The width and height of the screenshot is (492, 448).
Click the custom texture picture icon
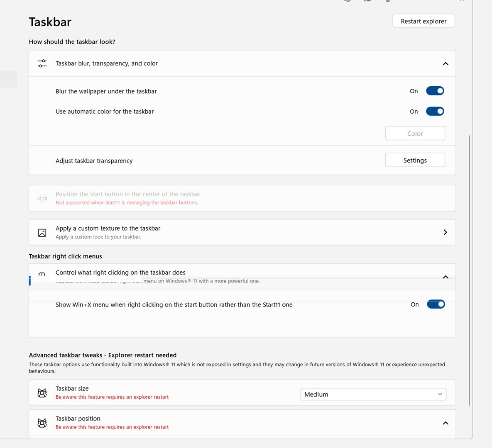point(42,233)
